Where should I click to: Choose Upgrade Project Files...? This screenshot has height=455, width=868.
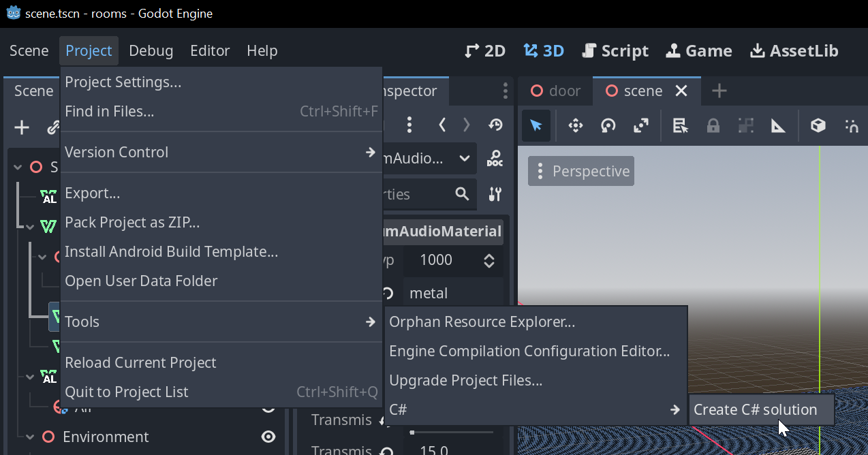click(x=536, y=381)
